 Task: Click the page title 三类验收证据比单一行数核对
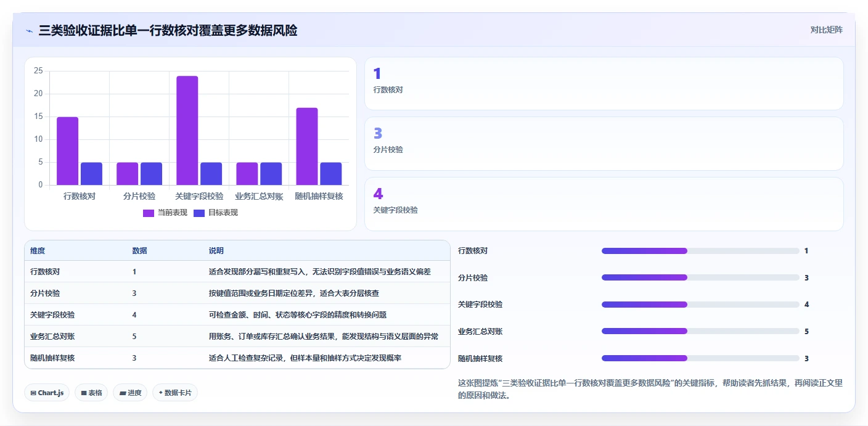168,30
